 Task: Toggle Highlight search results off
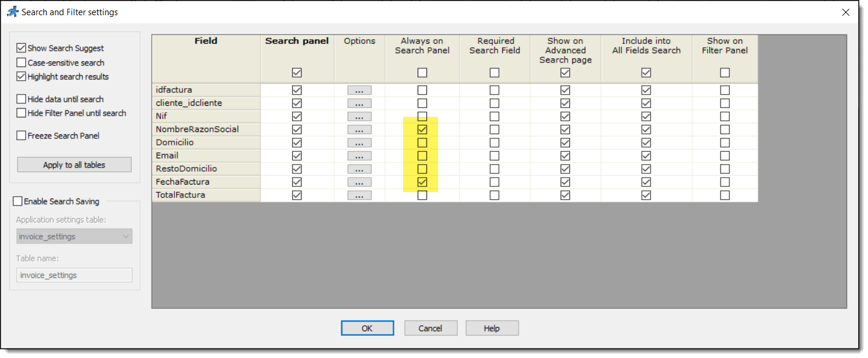[x=22, y=76]
